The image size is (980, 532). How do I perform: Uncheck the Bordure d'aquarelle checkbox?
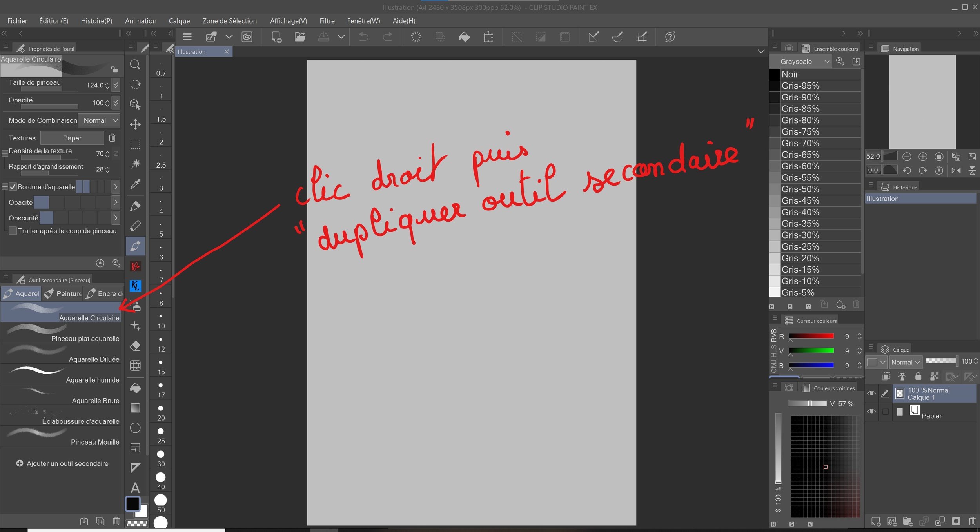click(x=13, y=187)
